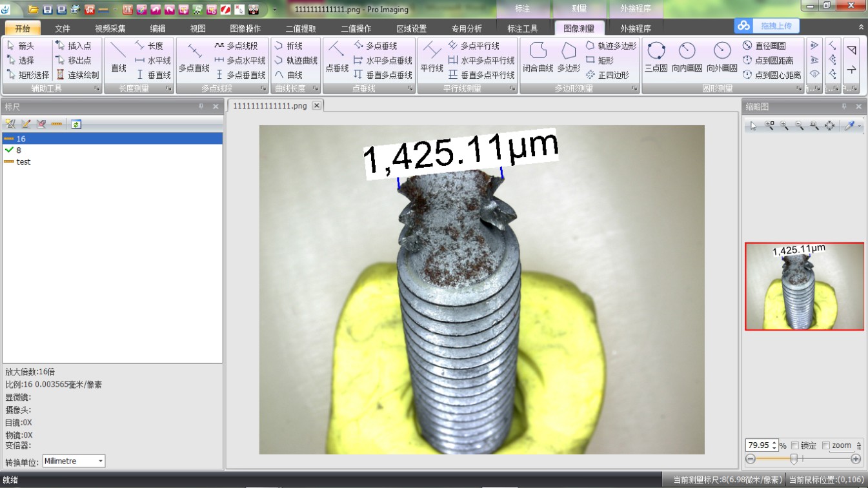
Task: Select the 多边形 polygon measurement tool
Action: click(568, 56)
